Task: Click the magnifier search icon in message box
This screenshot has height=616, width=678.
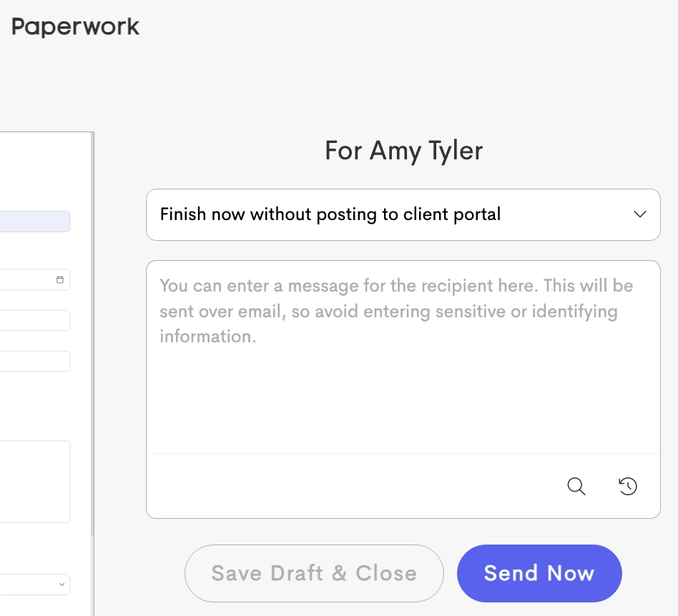Action: (576, 487)
